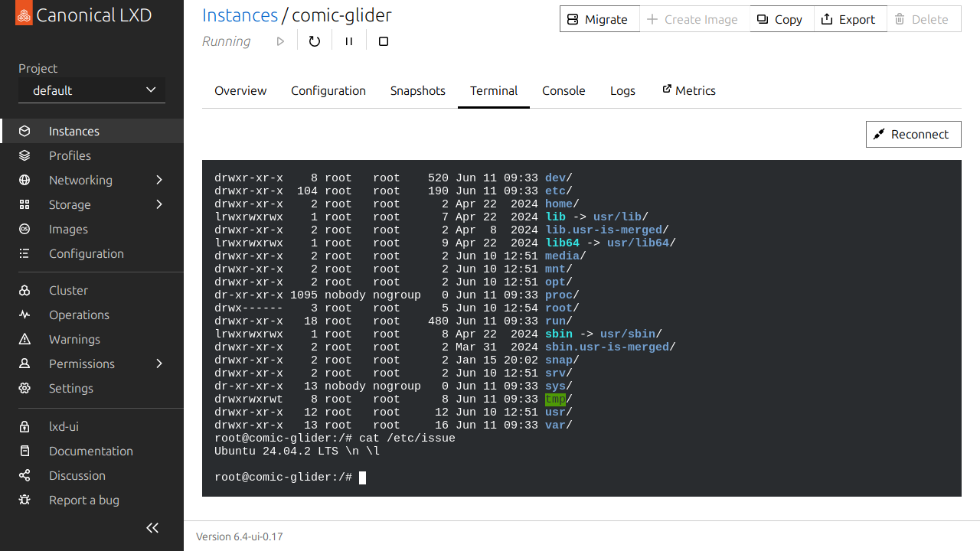
Task: Stop the instance with the stop icon
Action: [x=384, y=41]
